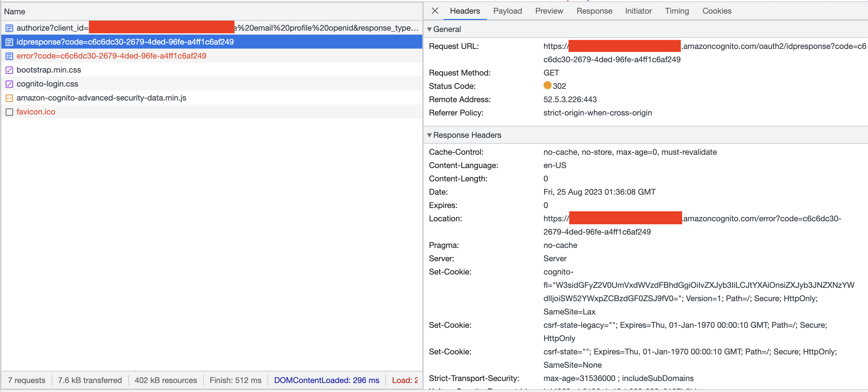Click the DOMContentLoaded timing link

coord(326,380)
